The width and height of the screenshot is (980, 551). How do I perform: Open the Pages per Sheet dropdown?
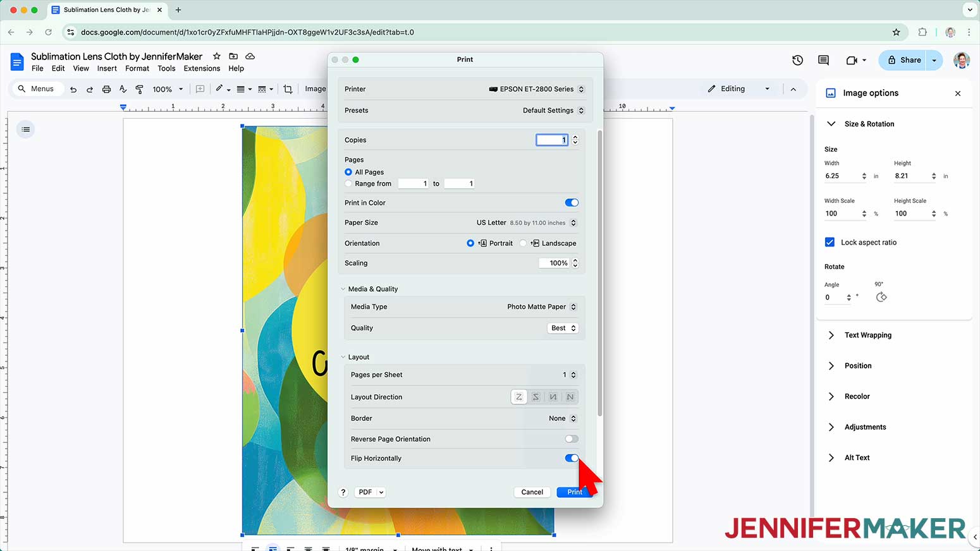tap(570, 375)
